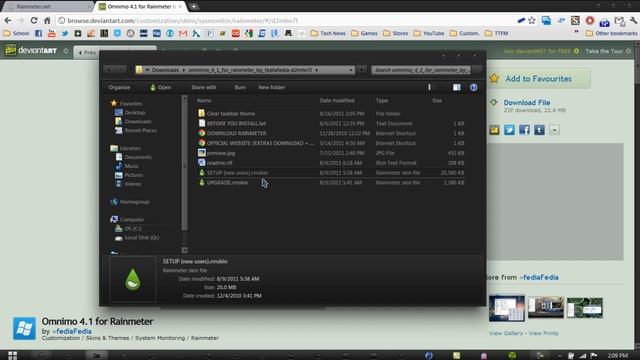Screen dimensions: 640x360
Task: Share the deviation on Tumblr
Action: [x=539, y=130]
